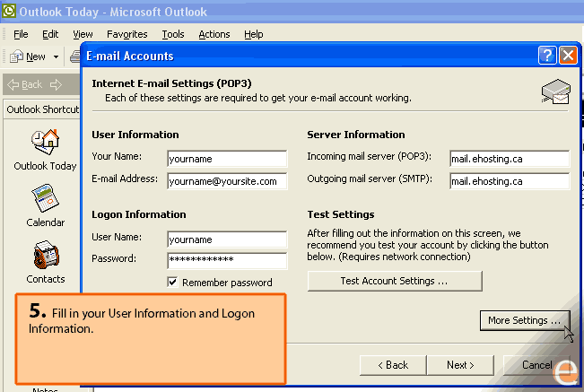The height and width of the screenshot is (392, 584).
Task: Click the dialog's question mark help button
Action: 547,56
